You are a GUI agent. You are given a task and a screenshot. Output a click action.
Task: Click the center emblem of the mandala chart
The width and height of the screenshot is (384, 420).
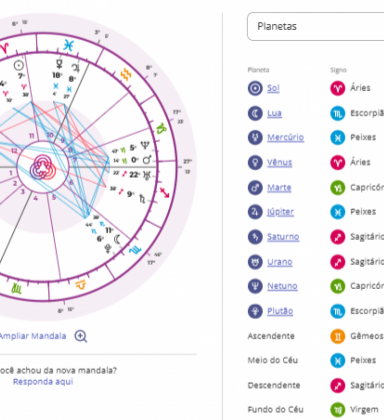point(43,166)
